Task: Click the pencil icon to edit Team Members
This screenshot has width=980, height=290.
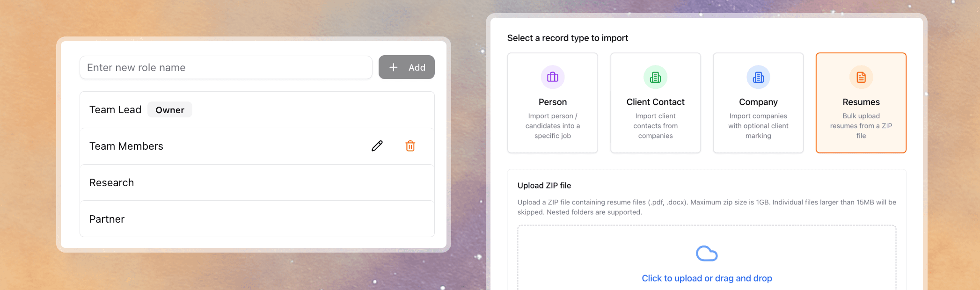Action: (377, 146)
